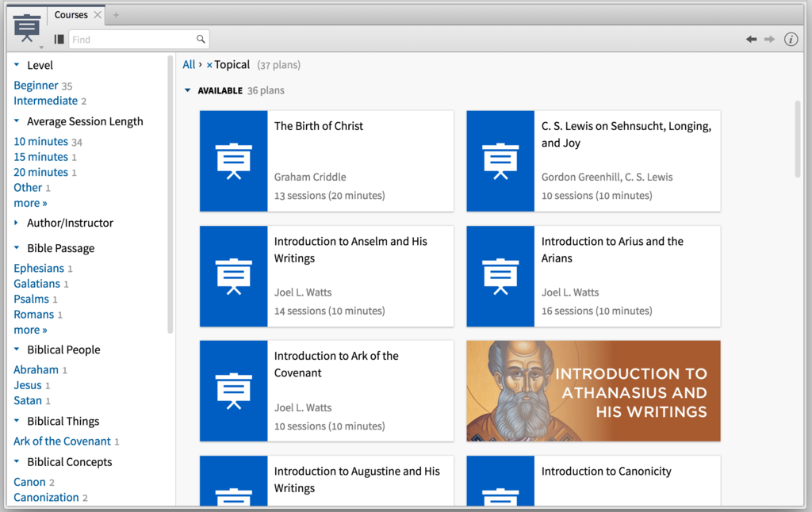
Task: Show more session length options
Action: (30, 203)
